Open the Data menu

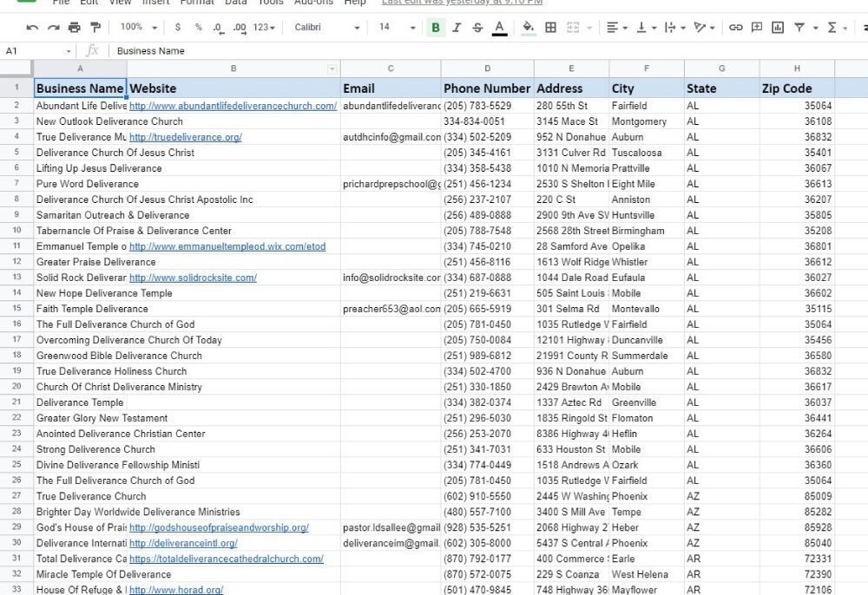236,3
